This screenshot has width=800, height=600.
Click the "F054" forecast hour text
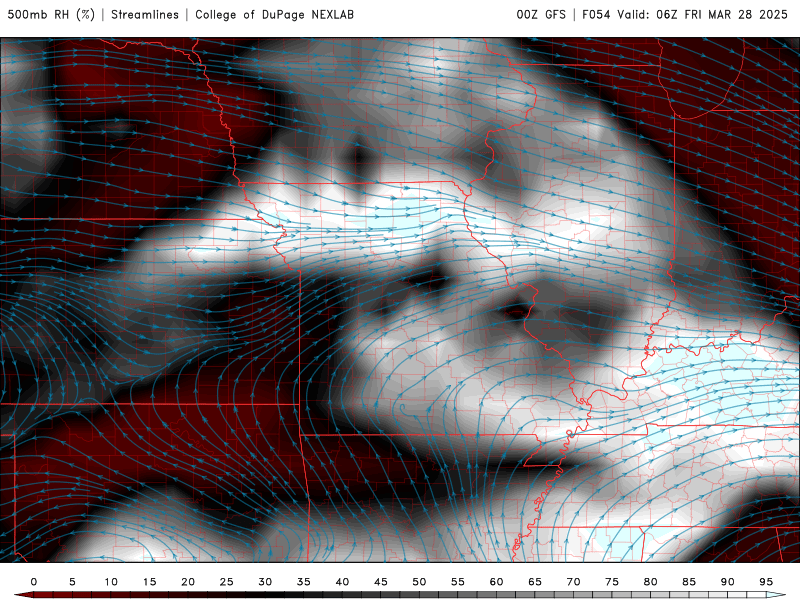pyautogui.click(x=596, y=15)
